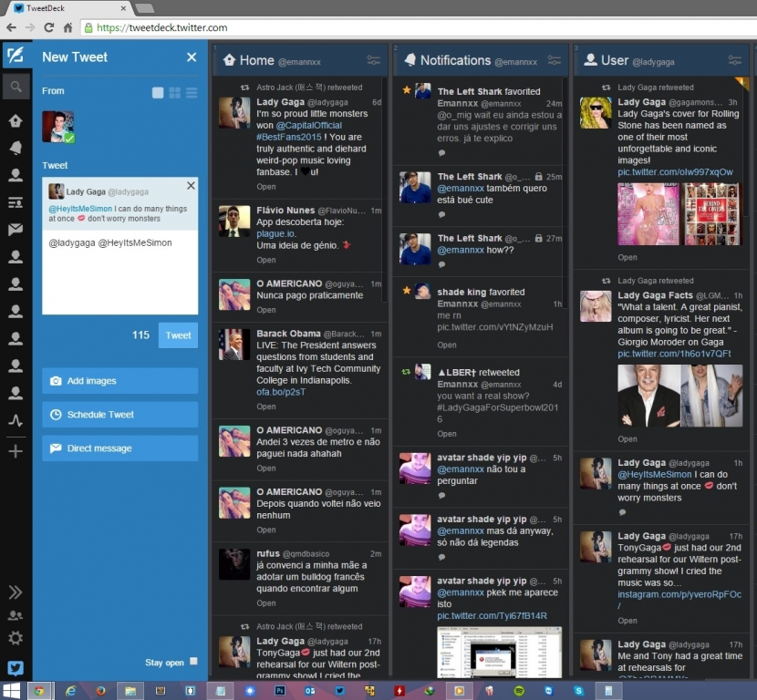Click the Add images button
The image size is (757, 700).
point(119,381)
